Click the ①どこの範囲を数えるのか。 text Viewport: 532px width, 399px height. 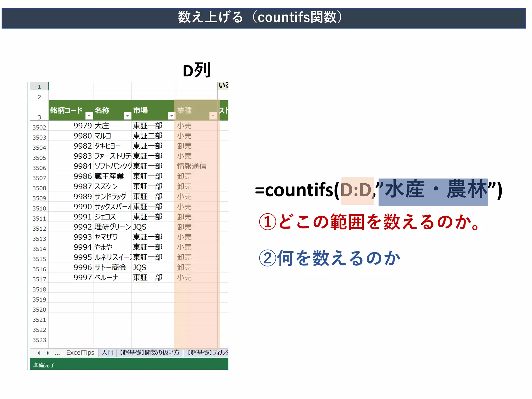370,222
